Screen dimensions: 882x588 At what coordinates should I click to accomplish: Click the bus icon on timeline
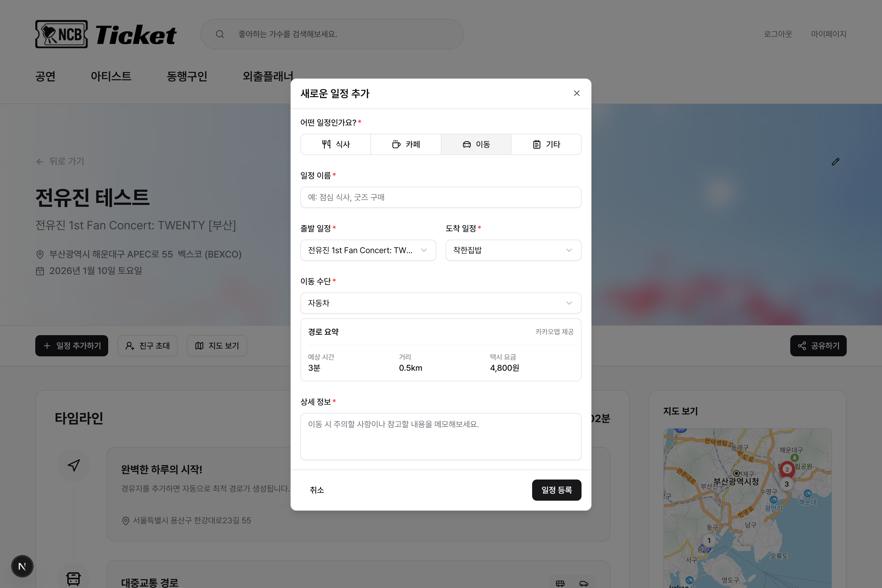click(x=73, y=578)
